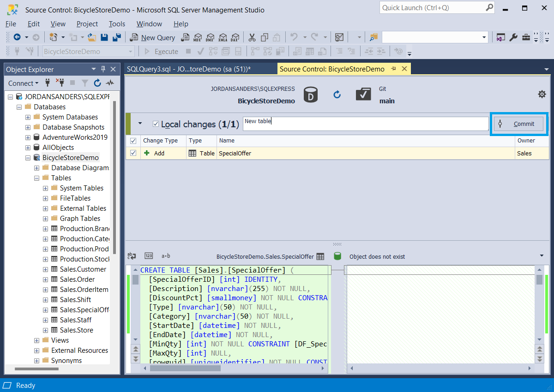
Task: Select the Sales.Store table in tree
Action: (77, 330)
